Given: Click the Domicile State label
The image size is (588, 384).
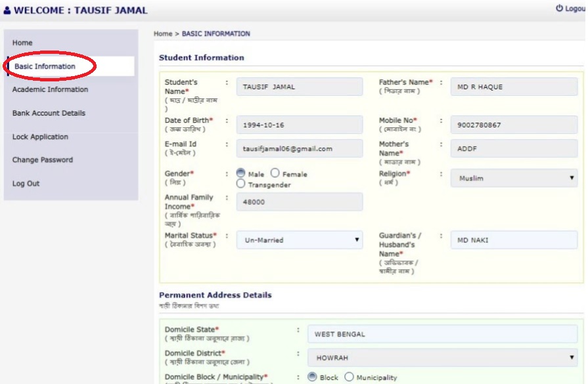Looking at the screenshot, I should [192, 330].
